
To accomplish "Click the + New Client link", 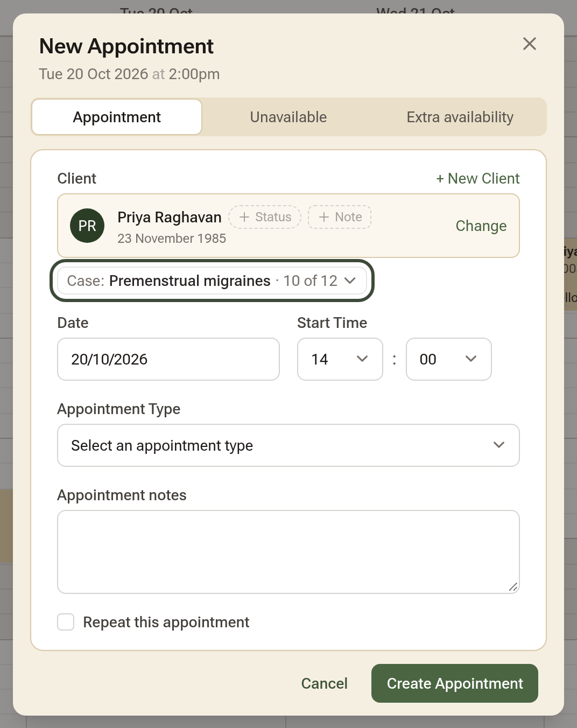I will pos(478,178).
